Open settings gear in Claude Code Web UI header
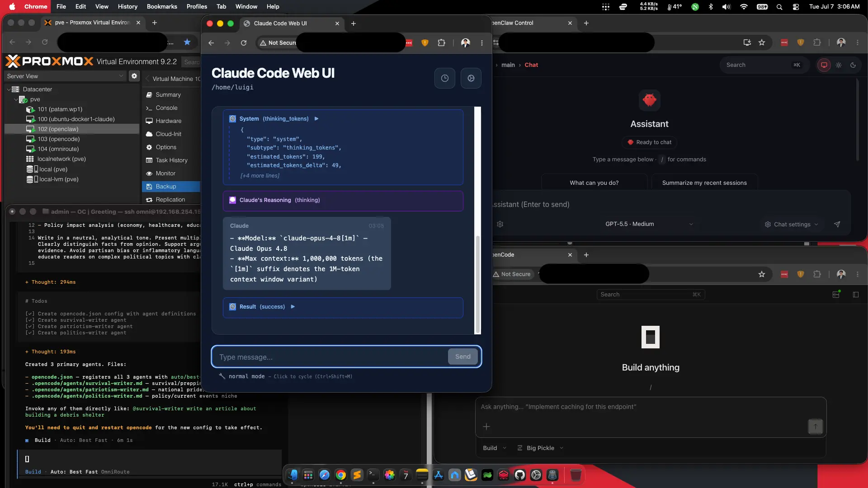Viewport: 868px width, 488px height. 471,78
